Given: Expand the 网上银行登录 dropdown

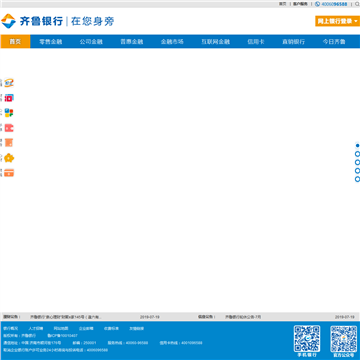Looking at the screenshot, I should coord(337,21).
